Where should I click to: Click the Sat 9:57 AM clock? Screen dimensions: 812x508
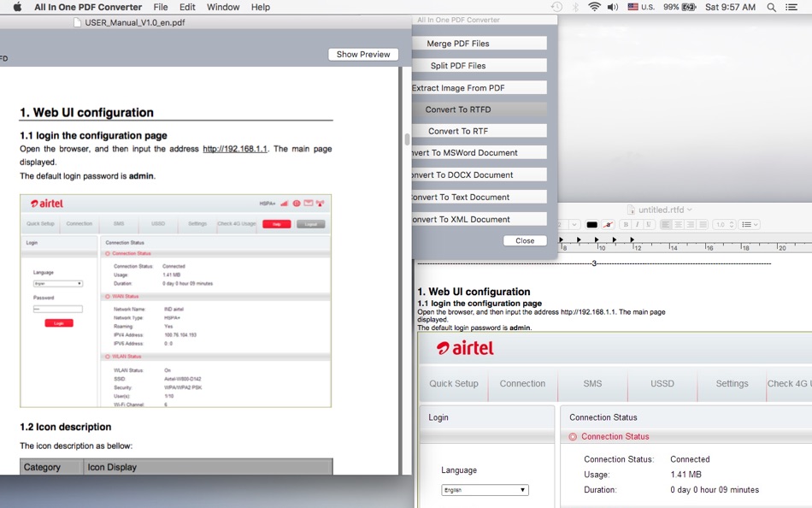point(730,7)
